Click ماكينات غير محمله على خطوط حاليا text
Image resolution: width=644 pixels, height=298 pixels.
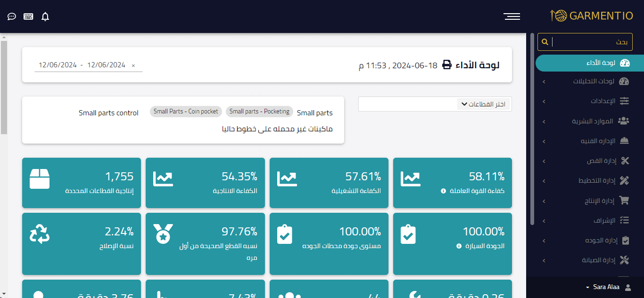click(x=277, y=129)
